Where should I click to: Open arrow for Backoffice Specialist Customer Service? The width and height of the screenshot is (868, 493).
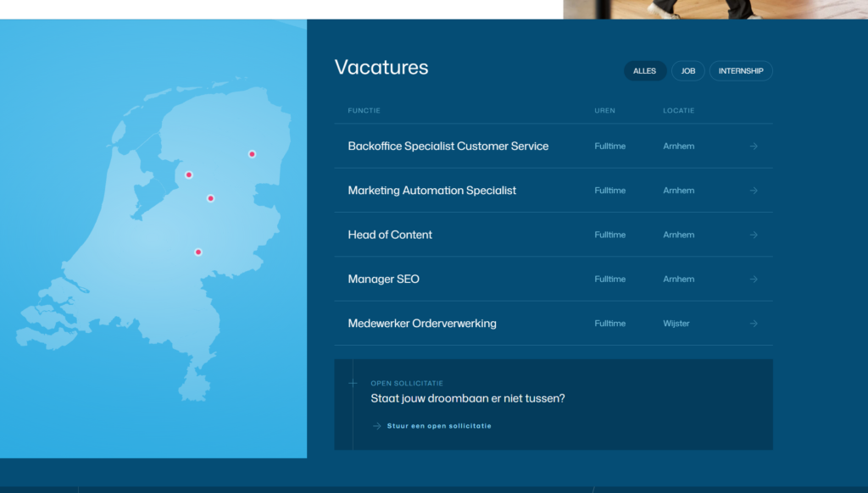coord(754,146)
